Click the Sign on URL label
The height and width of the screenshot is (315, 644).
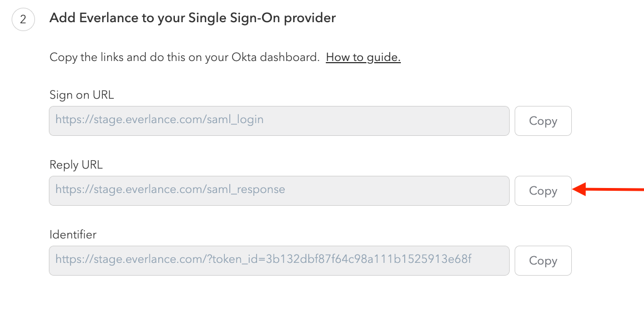tap(82, 95)
